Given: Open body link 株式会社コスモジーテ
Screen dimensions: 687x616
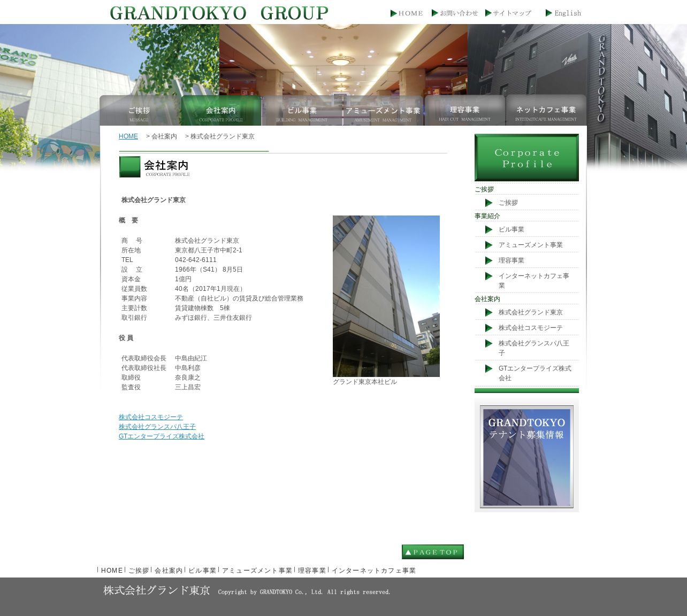Looking at the screenshot, I should click(151, 417).
